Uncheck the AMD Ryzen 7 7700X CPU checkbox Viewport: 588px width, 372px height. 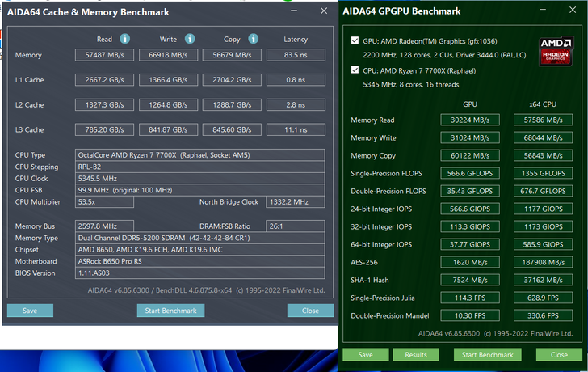(x=355, y=70)
